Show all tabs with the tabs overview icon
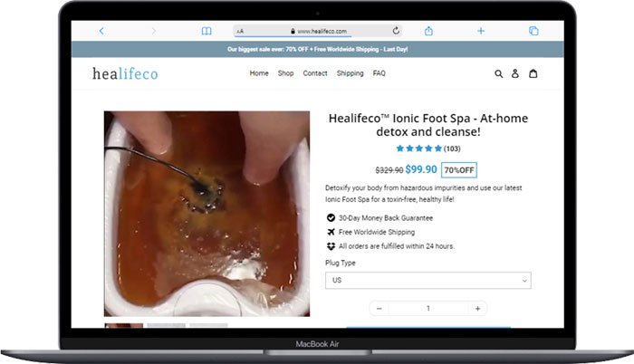The height and width of the screenshot is (364, 634). pos(533,31)
